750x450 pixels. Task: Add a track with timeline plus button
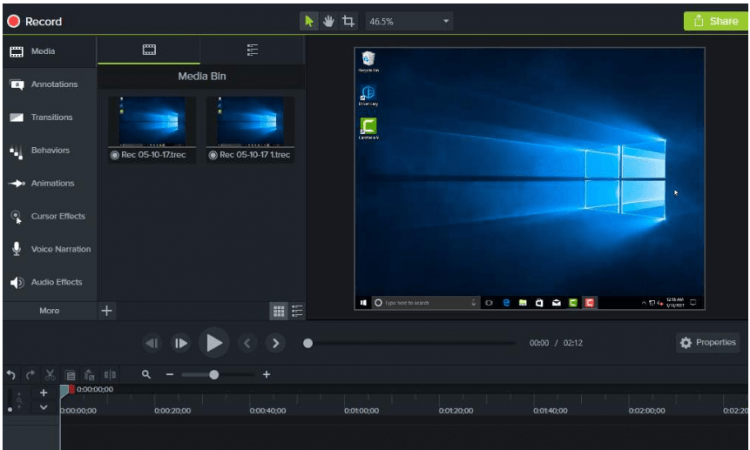(44, 393)
